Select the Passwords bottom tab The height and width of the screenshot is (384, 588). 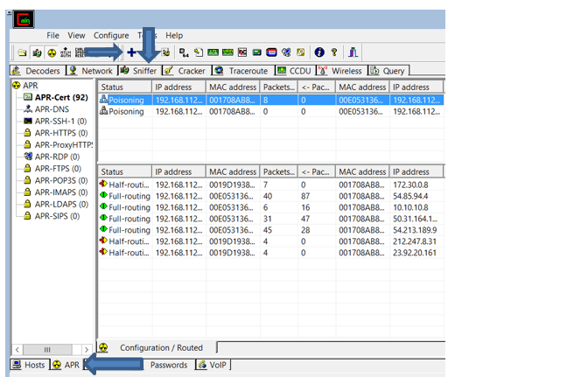(168, 365)
